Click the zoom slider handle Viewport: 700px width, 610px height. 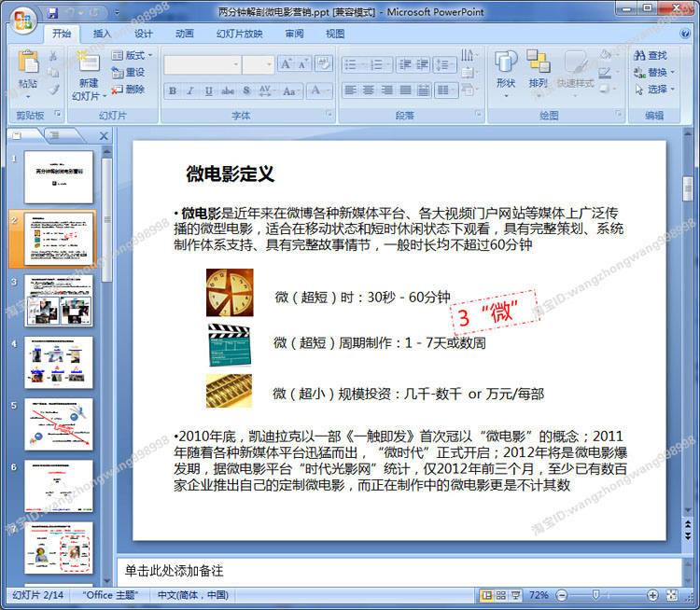[x=595, y=595]
